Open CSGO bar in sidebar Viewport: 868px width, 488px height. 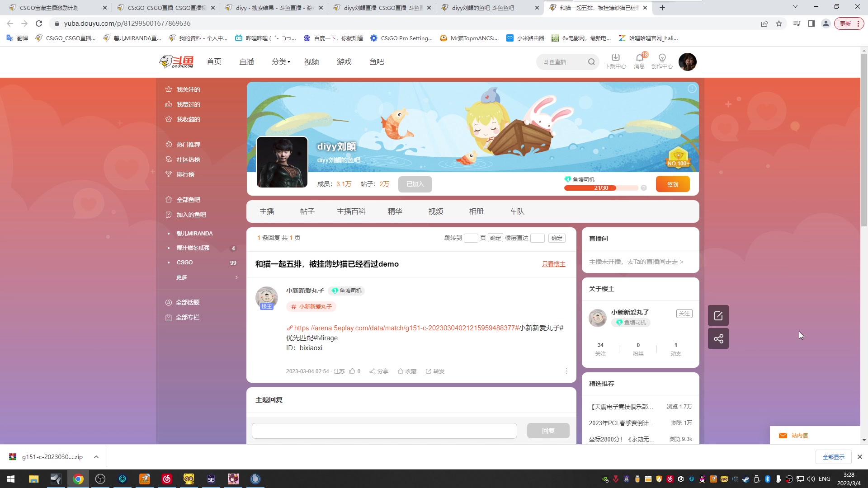coord(184,263)
